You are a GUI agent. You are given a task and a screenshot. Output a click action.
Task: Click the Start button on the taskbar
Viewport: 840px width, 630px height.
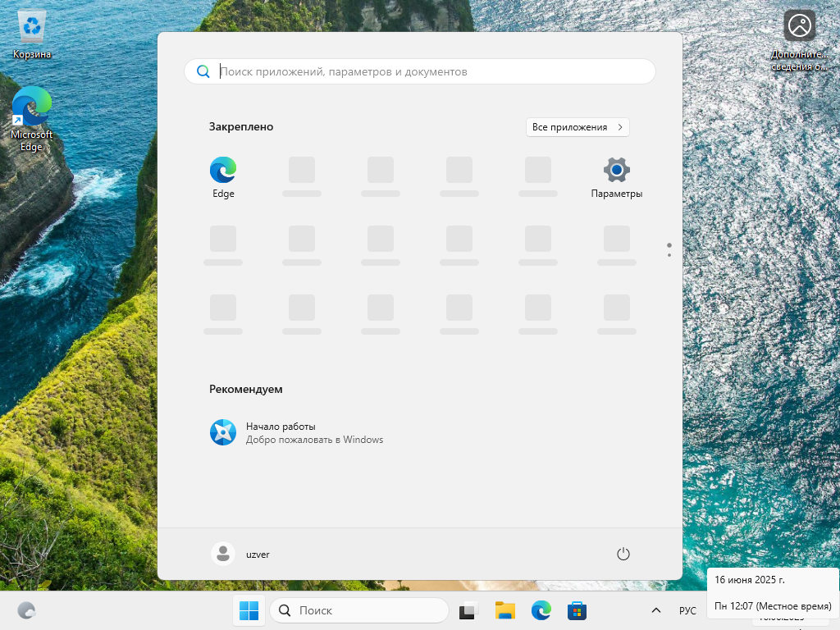coord(248,610)
